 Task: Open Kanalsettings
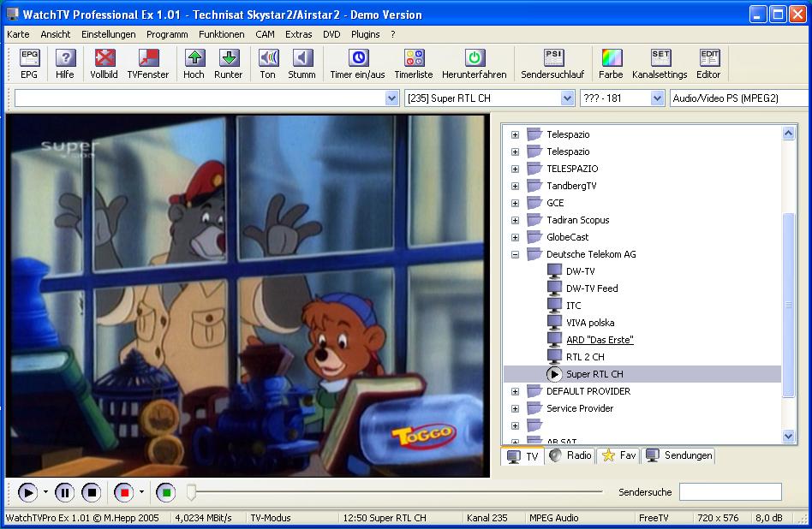pos(660,63)
